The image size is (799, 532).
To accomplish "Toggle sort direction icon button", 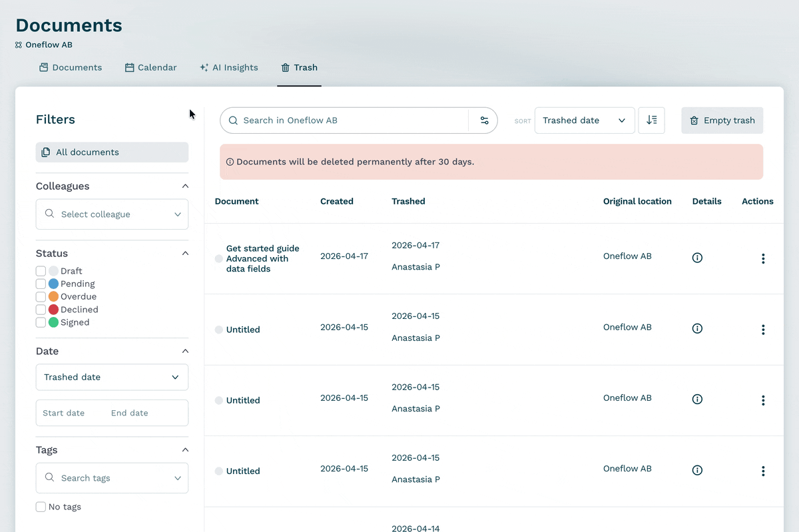I will point(651,121).
